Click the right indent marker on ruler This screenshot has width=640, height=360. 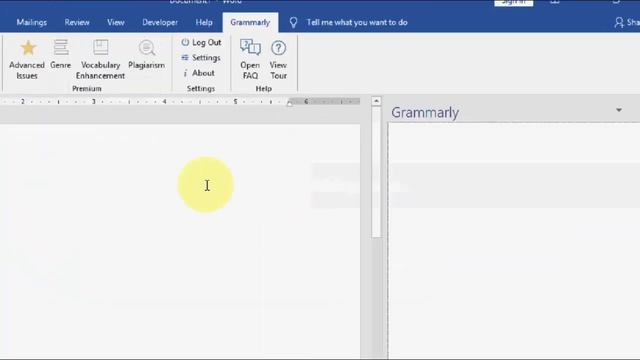(x=289, y=104)
